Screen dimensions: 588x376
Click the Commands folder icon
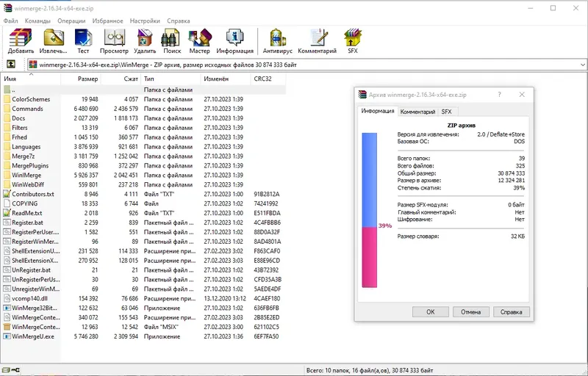coord(7,109)
